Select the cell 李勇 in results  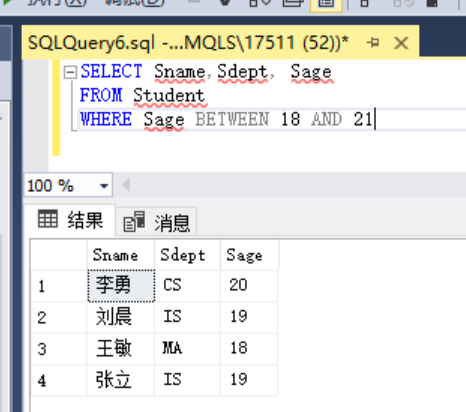(121, 286)
